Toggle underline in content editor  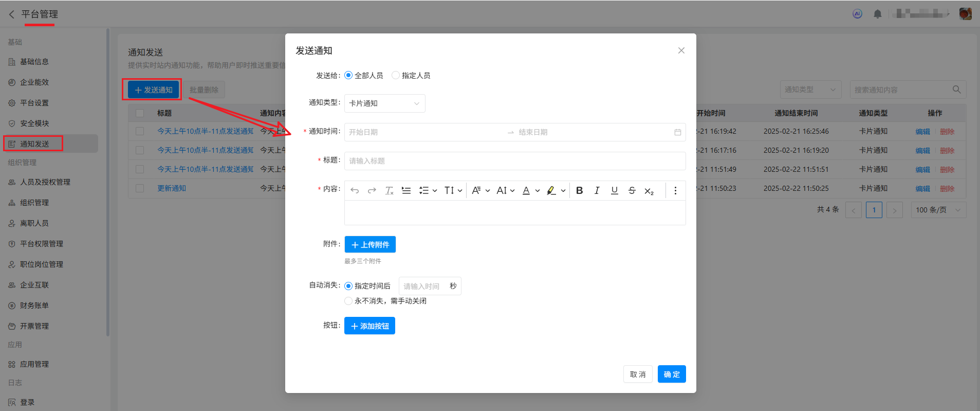[614, 190]
